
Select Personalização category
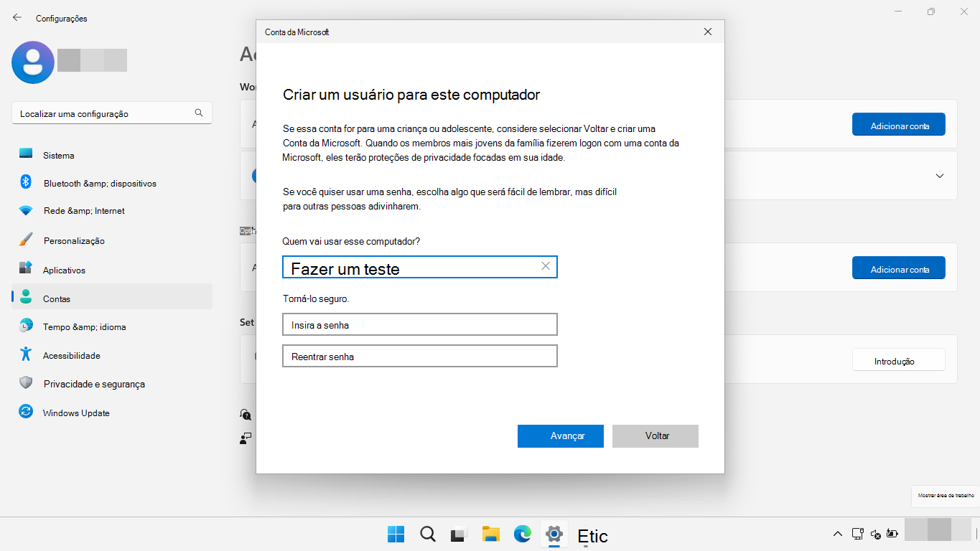click(112, 240)
